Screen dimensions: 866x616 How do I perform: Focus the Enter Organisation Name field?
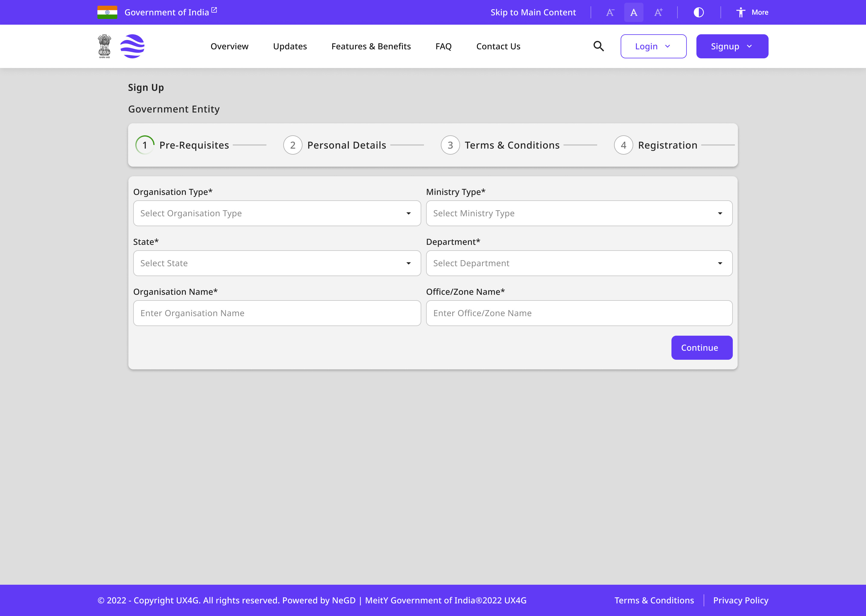point(277,313)
